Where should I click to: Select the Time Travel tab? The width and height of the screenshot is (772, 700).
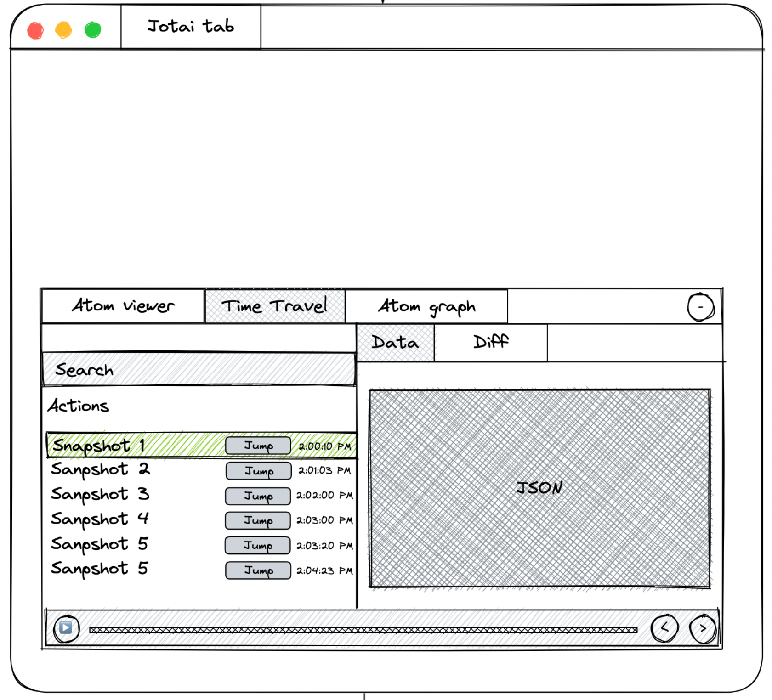coord(275,306)
